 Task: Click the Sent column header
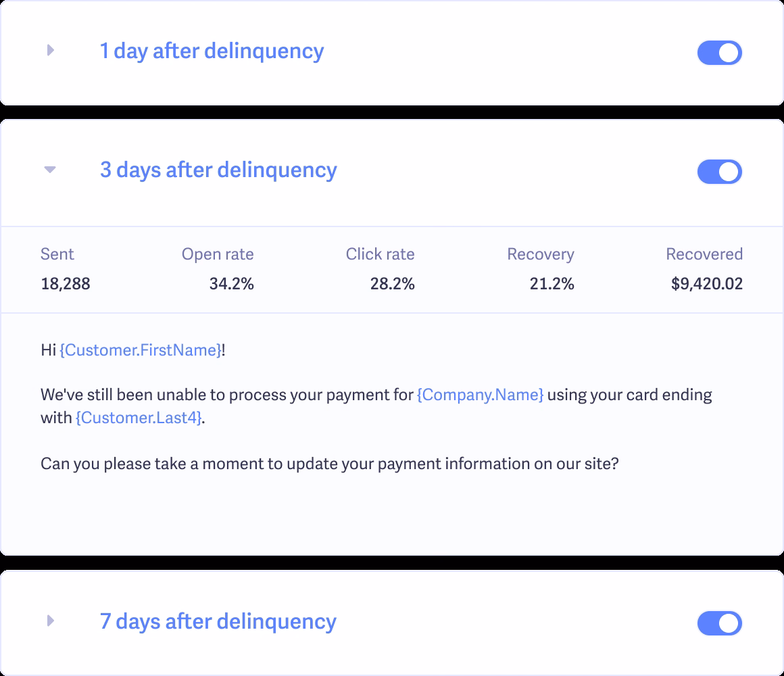(57, 254)
